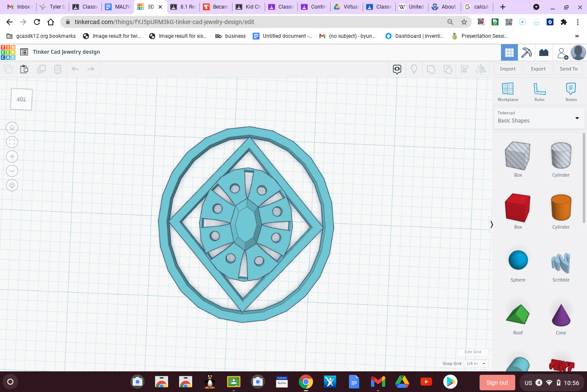Open the gcasdk12.org bookmarks folder
Screen dimensions: 587x392
[x=41, y=36]
